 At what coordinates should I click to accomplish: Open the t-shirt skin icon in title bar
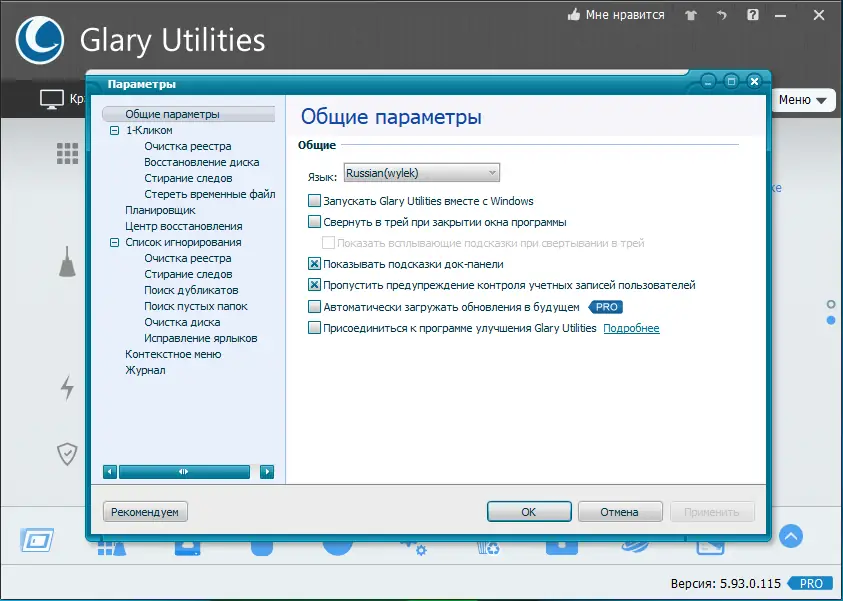(x=691, y=15)
